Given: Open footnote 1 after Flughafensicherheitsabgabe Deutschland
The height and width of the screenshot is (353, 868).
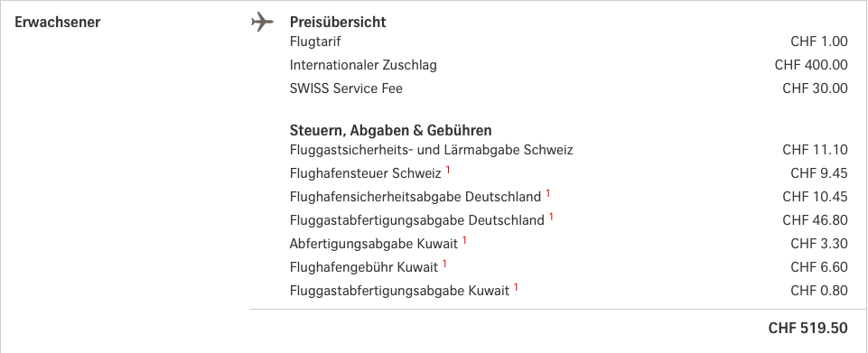Looking at the screenshot, I should [x=547, y=193].
